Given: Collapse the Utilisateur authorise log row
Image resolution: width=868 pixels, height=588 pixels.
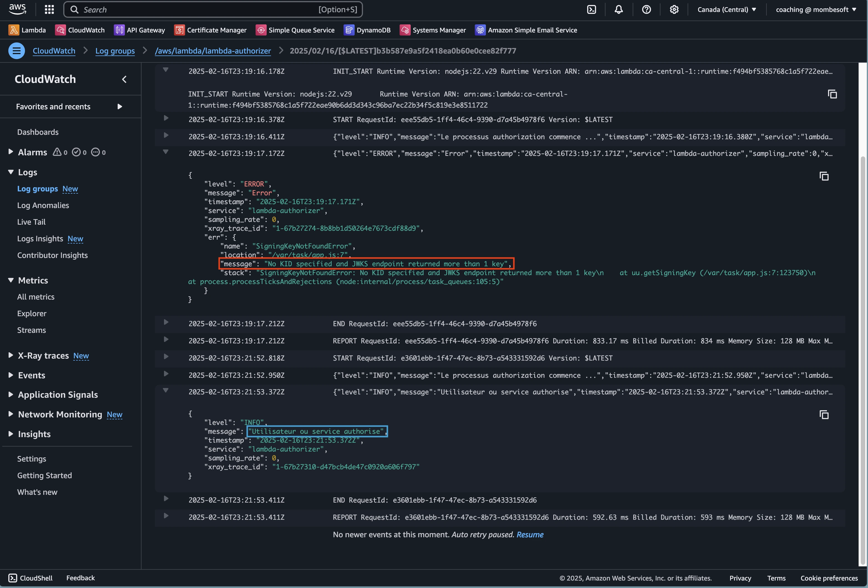Looking at the screenshot, I should coord(166,391).
